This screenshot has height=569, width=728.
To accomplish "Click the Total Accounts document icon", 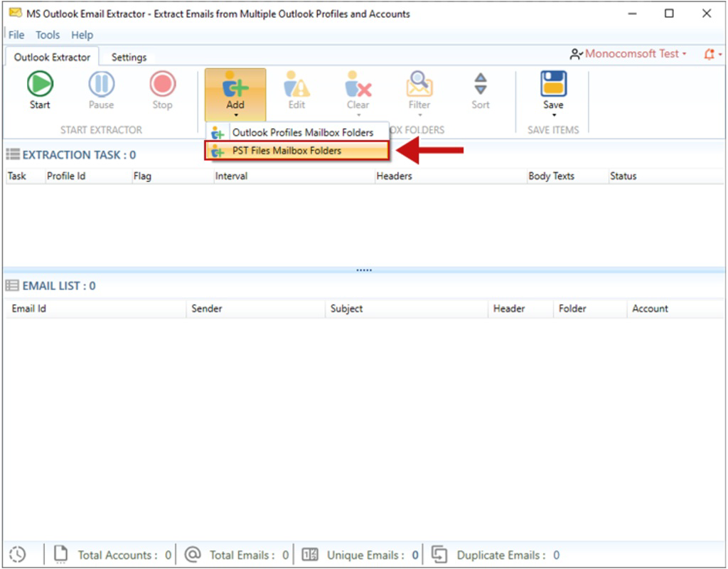I will (60, 553).
